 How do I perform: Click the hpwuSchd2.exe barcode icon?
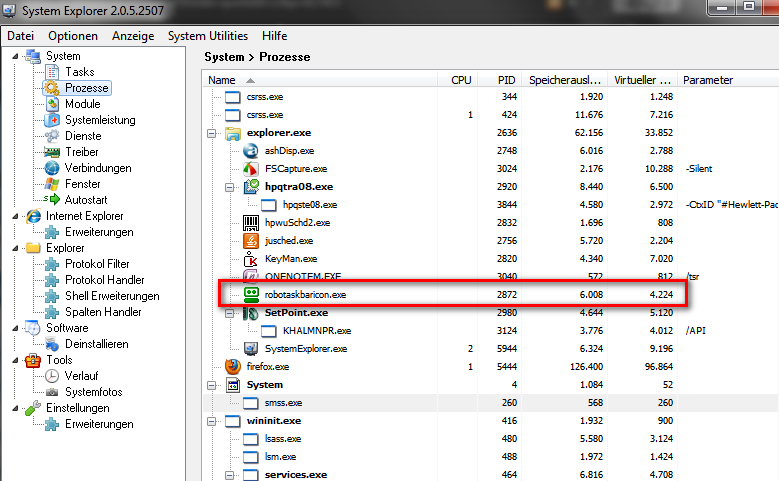pyautogui.click(x=251, y=223)
